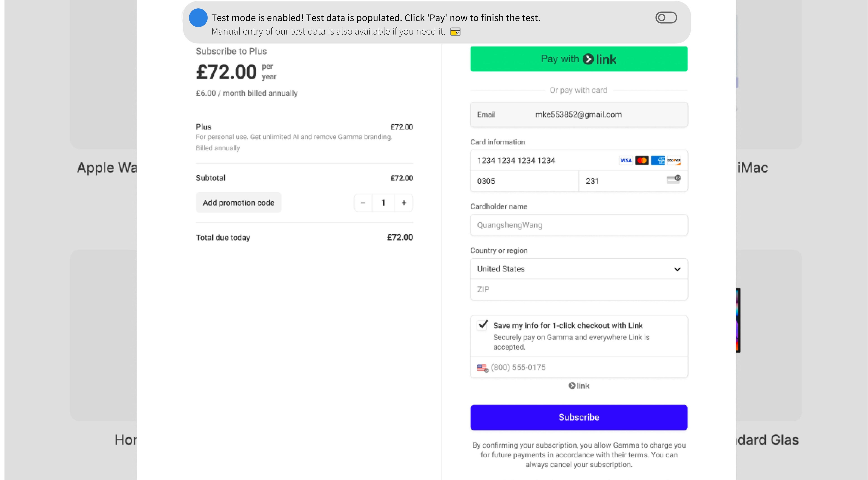
Task: Click the Subscribe button
Action: 579,417
